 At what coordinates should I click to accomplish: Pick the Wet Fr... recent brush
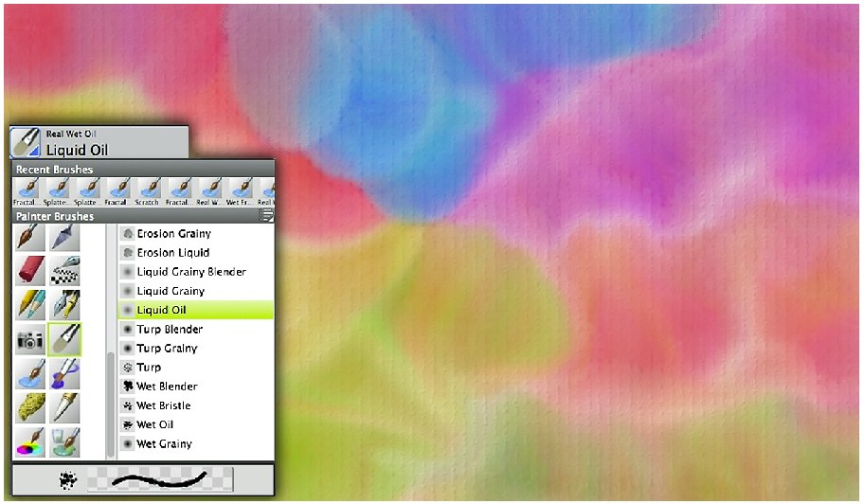(239, 191)
